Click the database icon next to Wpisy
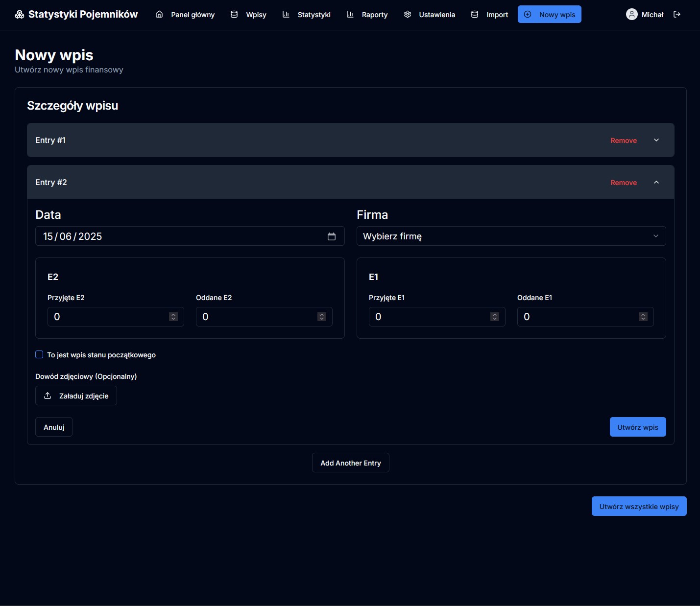This screenshot has height=606, width=700. 234,14
